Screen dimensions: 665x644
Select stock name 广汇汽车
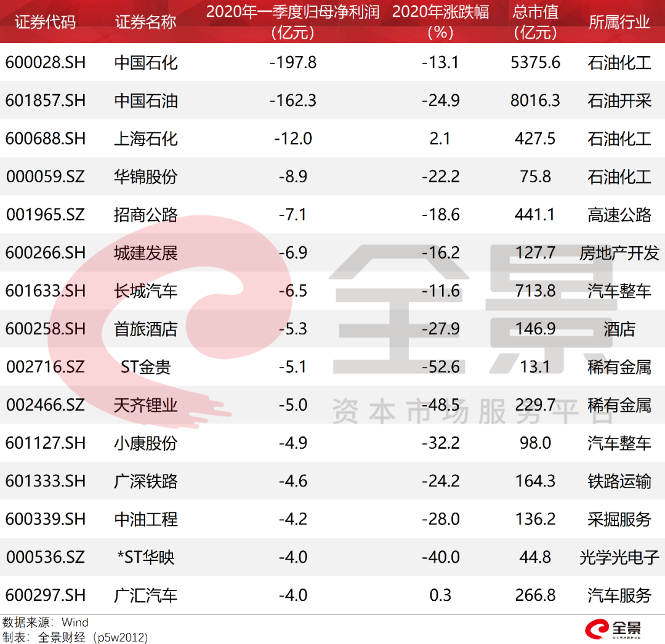pyautogui.click(x=145, y=595)
